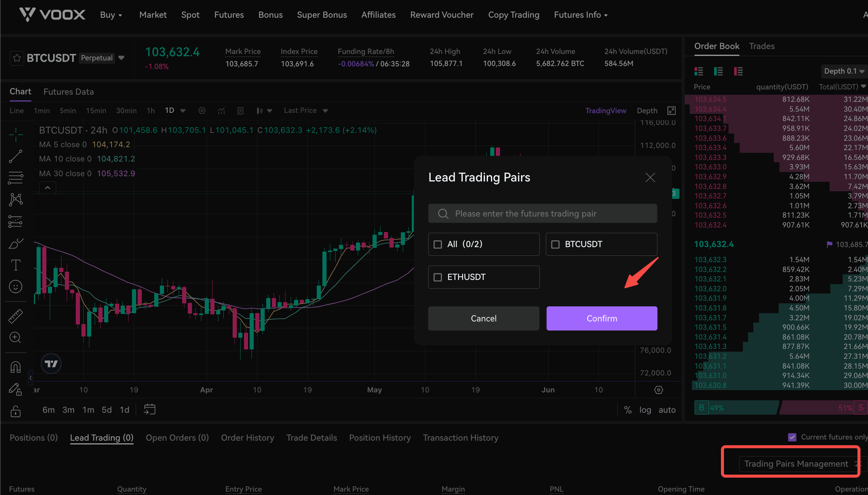Click the VOOX logo
Viewport: 868px width, 495px height.
click(52, 15)
